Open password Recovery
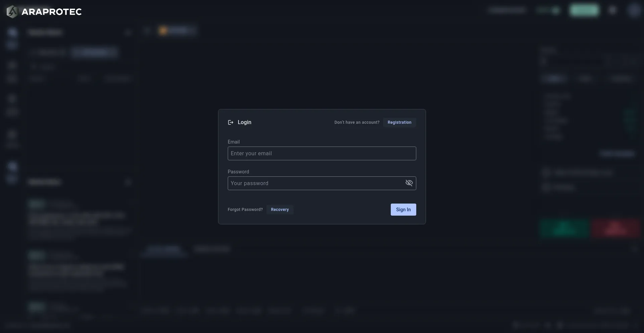 (x=280, y=210)
